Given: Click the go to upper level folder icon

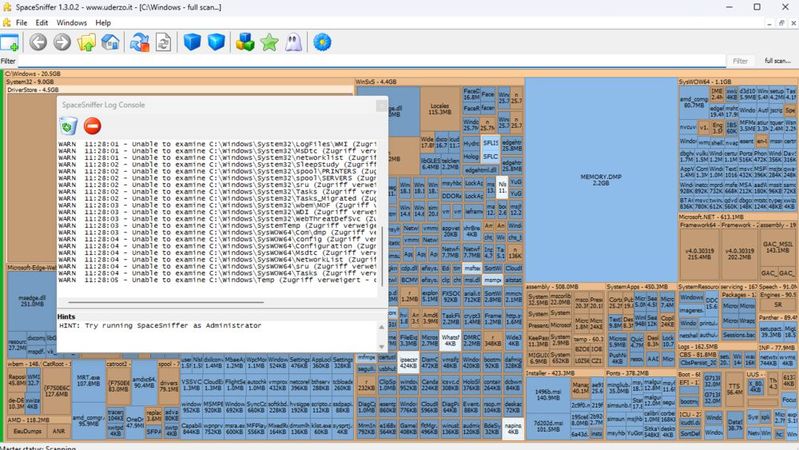Looking at the screenshot, I should pyautogui.click(x=87, y=42).
